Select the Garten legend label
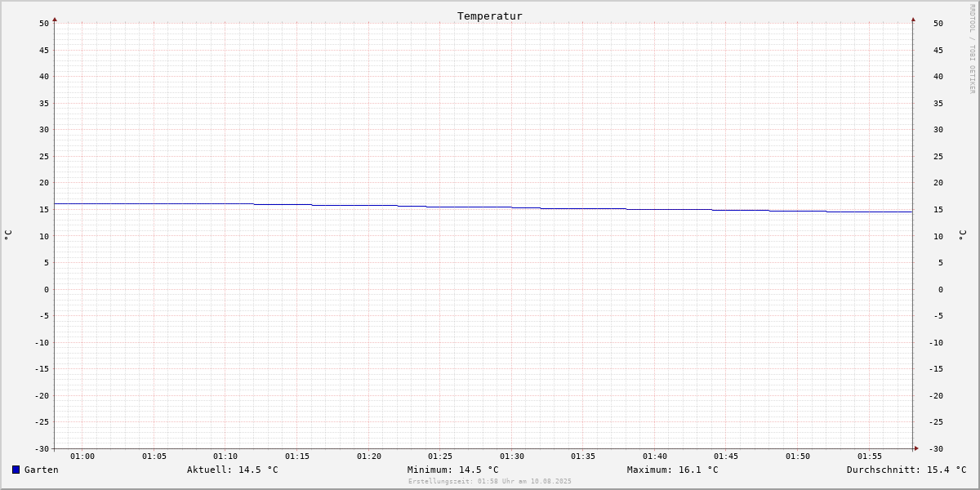Viewport: 980px width, 490px height. (42, 470)
